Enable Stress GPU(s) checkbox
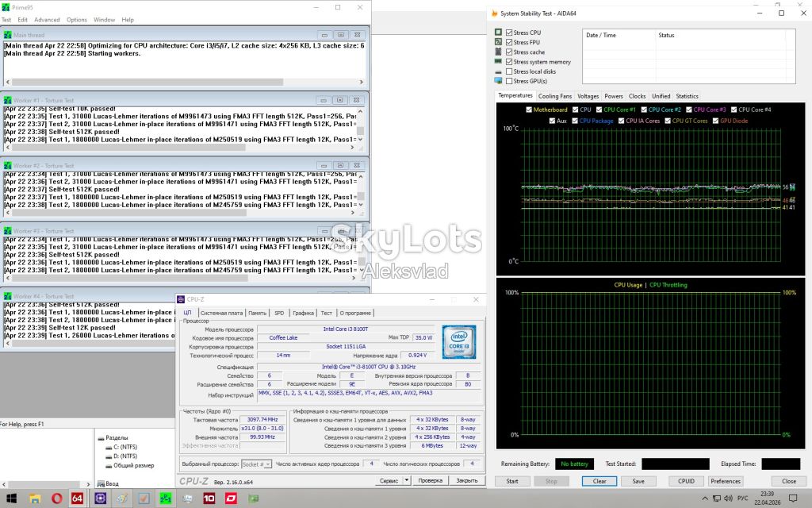The height and width of the screenshot is (508, 812). tap(509, 81)
